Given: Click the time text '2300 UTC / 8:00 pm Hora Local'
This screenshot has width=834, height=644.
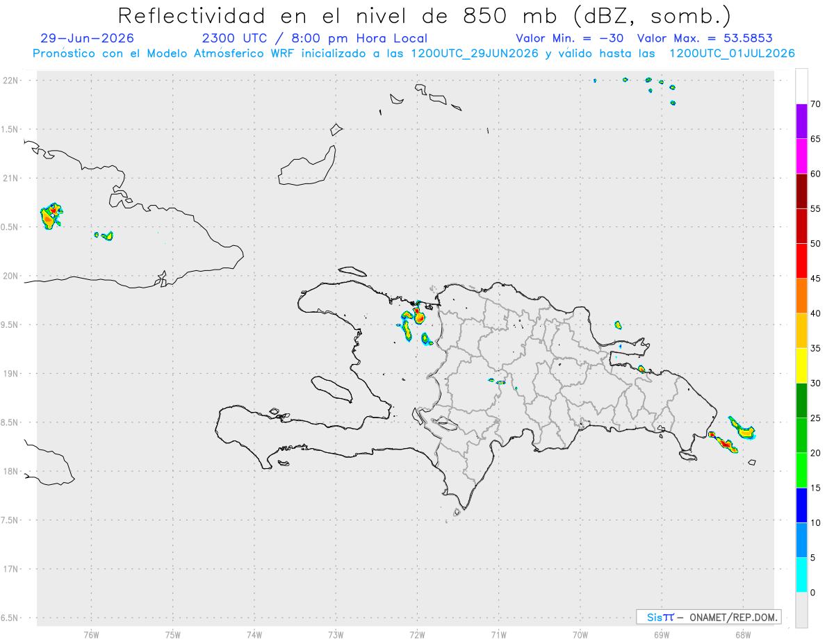Looking at the screenshot, I should pos(314,38).
